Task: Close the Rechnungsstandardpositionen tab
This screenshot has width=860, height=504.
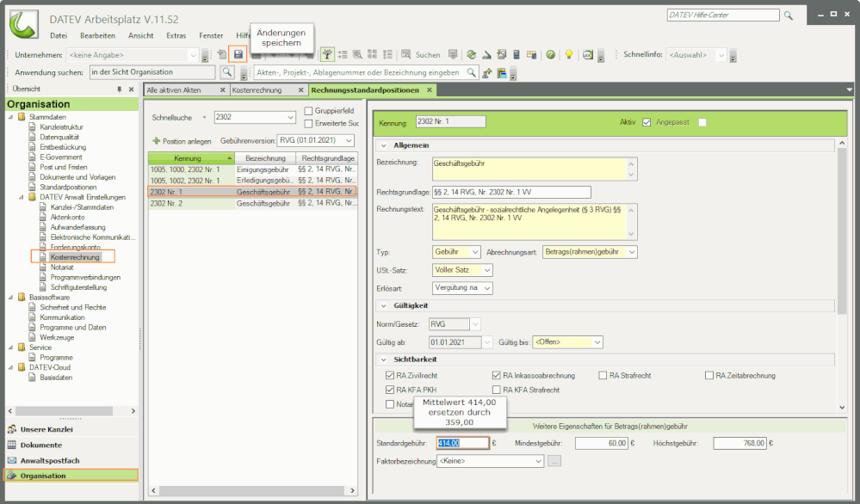Action: click(x=430, y=89)
